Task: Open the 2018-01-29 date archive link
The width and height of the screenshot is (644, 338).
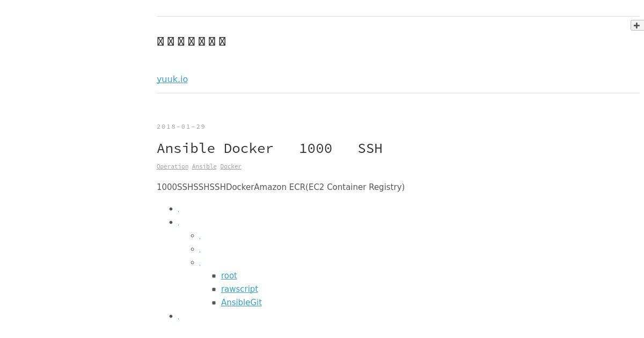Action: (181, 127)
